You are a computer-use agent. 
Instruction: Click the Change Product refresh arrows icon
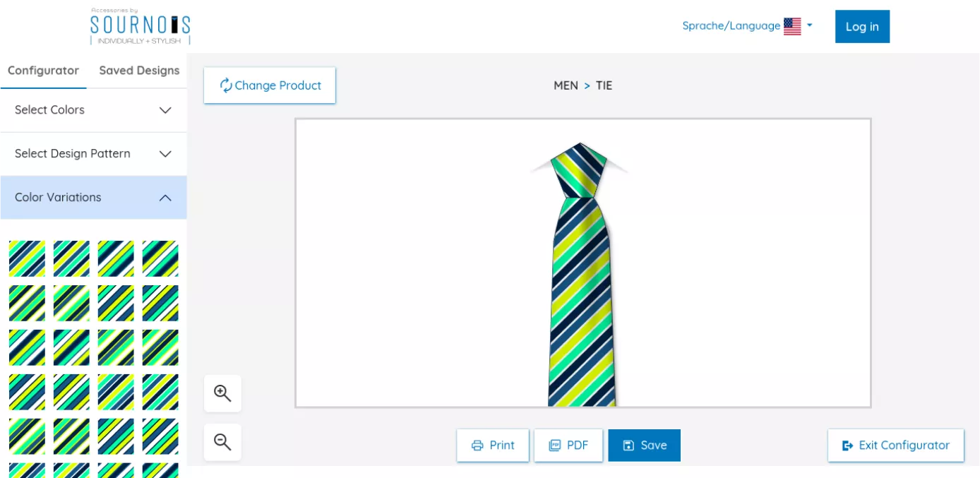226,85
